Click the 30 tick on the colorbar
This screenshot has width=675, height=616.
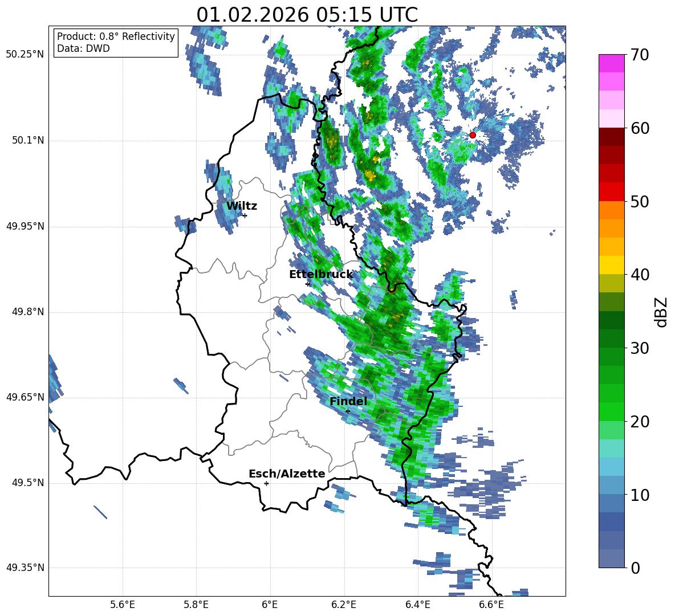[x=640, y=348]
